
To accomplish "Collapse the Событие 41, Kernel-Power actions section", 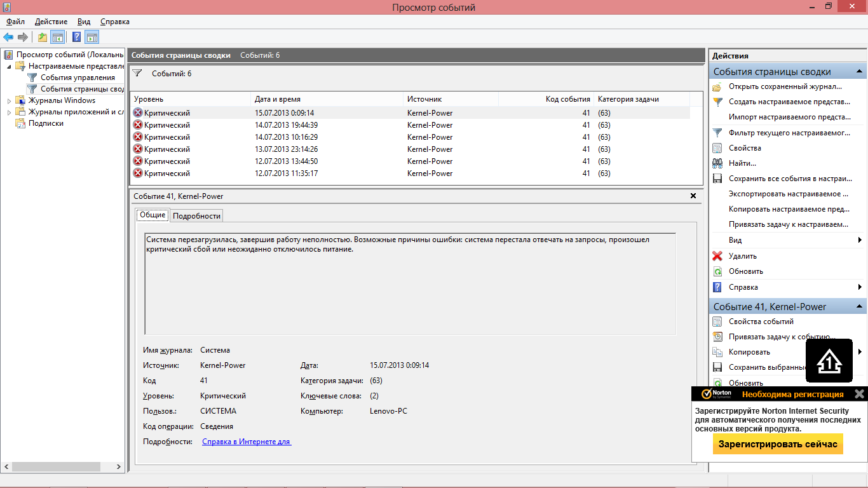I will click(x=859, y=306).
